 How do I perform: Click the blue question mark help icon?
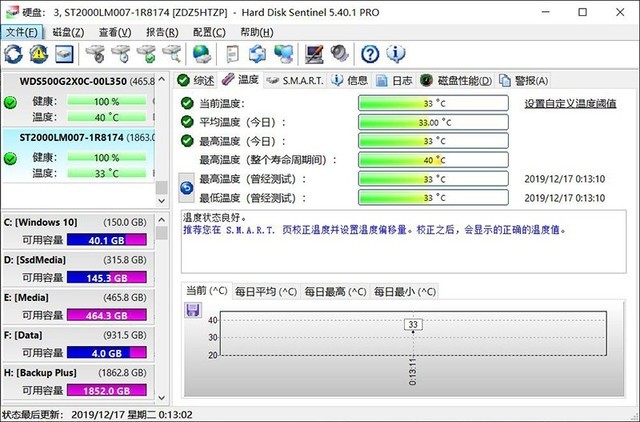[370, 53]
